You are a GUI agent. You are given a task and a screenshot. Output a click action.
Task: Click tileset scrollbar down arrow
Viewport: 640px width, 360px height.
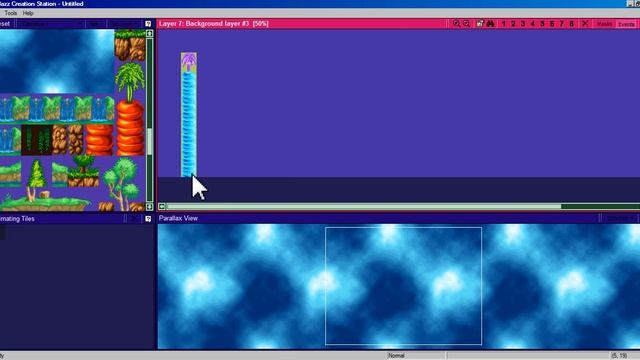pyautogui.click(x=149, y=207)
